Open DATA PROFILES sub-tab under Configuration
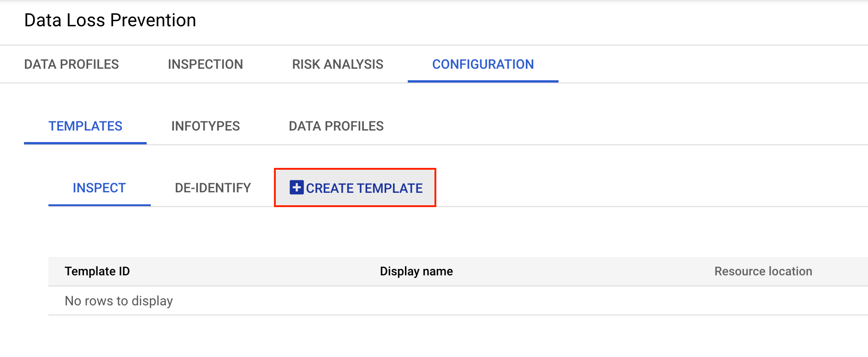868x357 pixels. [336, 126]
